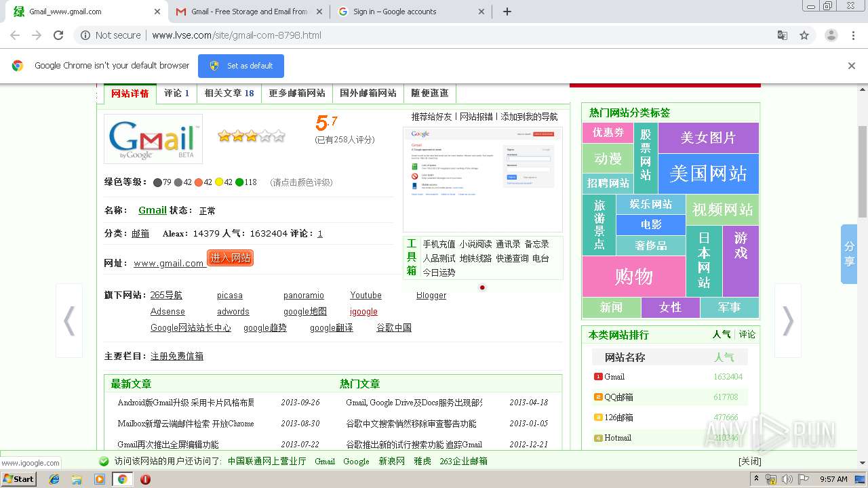Viewport: 868px width, 488px height.
Task: Click the 分享 share side button
Action: pyautogui.click(x=849, y=254)
